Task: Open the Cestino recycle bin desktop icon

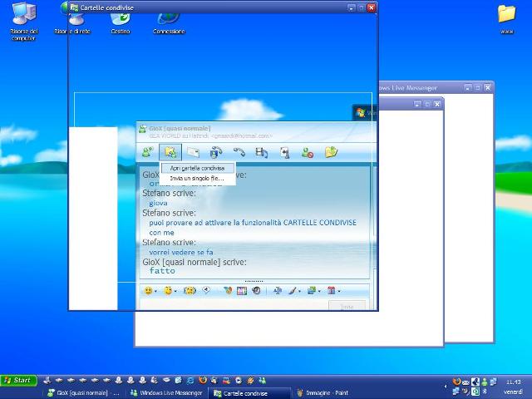Action: tap(121, 18)
